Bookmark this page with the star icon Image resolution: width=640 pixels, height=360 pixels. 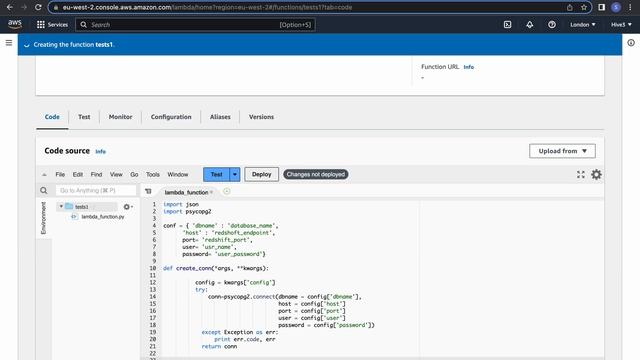[x=584, y=7]
